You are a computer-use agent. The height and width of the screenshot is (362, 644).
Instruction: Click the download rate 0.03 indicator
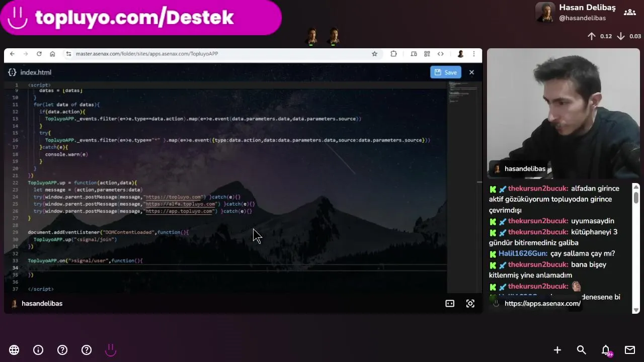tap(628, 36)
